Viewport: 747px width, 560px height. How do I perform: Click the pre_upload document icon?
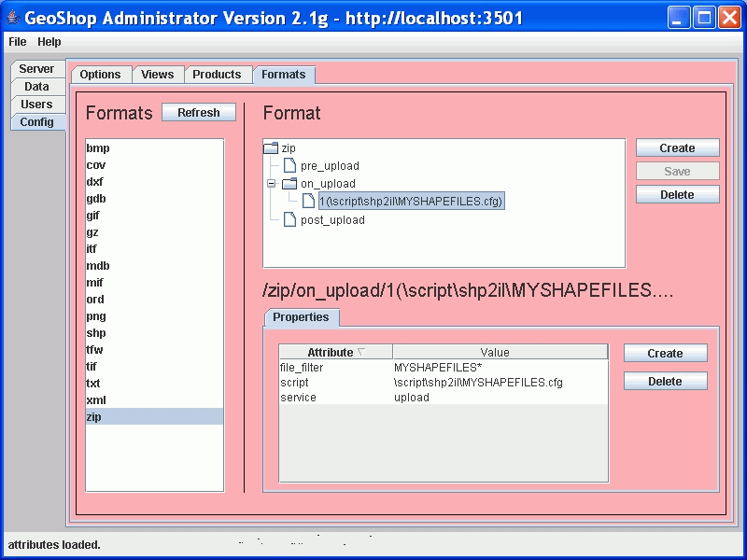(x=289, y=166)
